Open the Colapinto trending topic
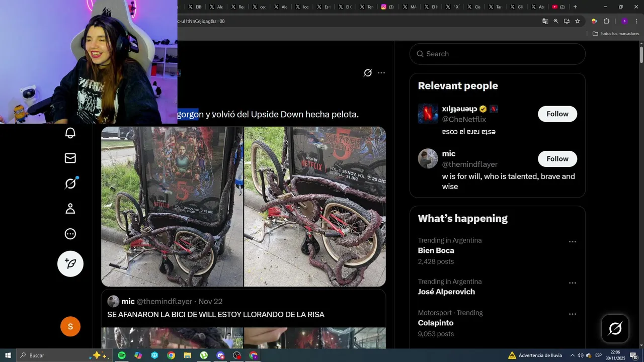The width and height of the screenshot is (644, 362). [x=436, y=323]
